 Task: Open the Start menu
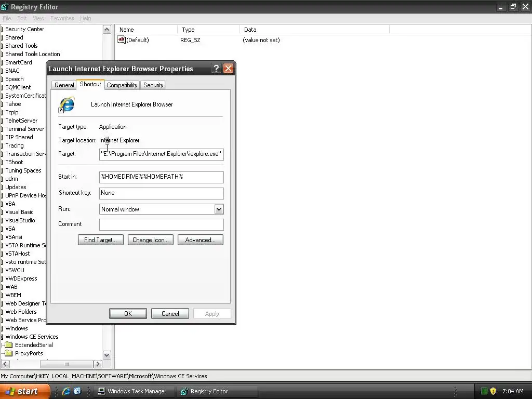click(x=25, y=391)
